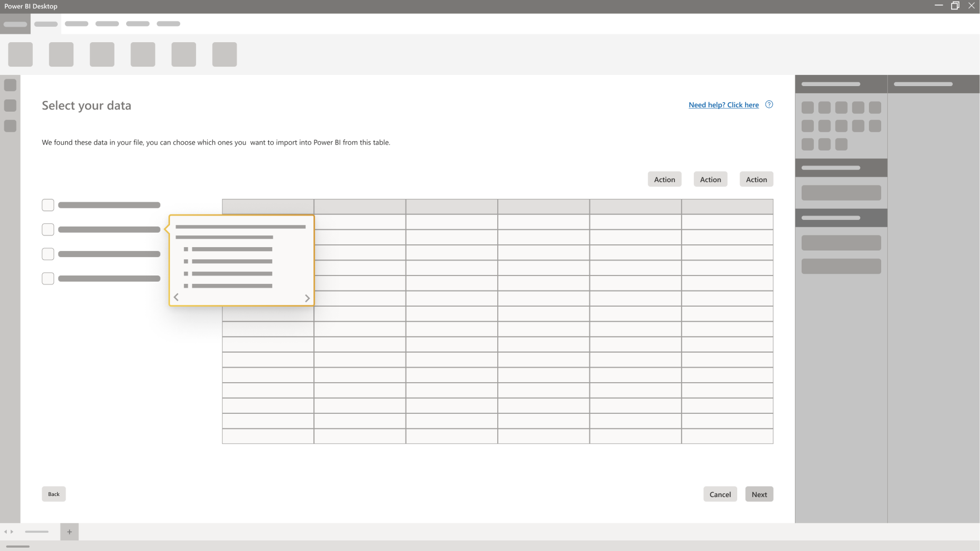Viewport: 980px width, 551px height.
Task: Go to previous tooltip page chevron
Action: click(176, 298)
